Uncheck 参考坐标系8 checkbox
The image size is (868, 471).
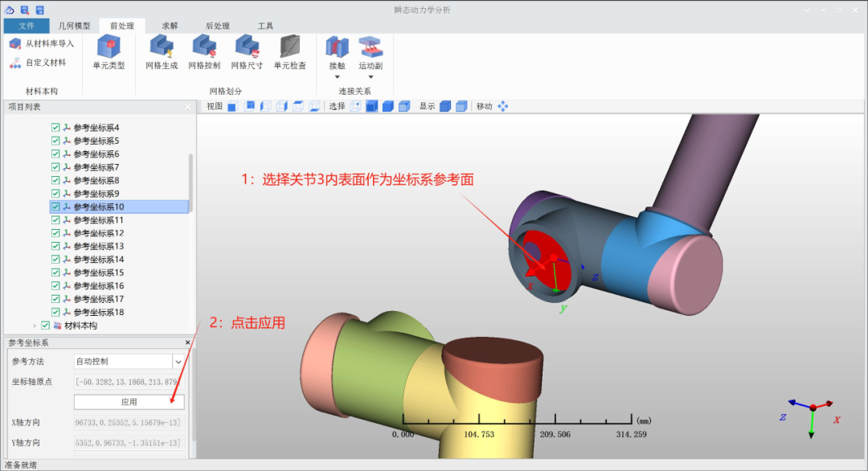click(x=55, y=180)
